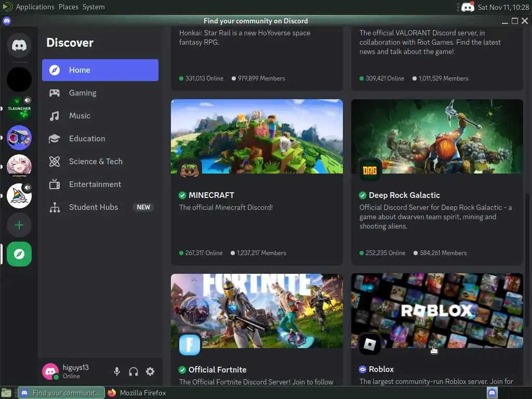Open the blue goggles character server icon
This screenshot has height=399, width=532.
19,138
